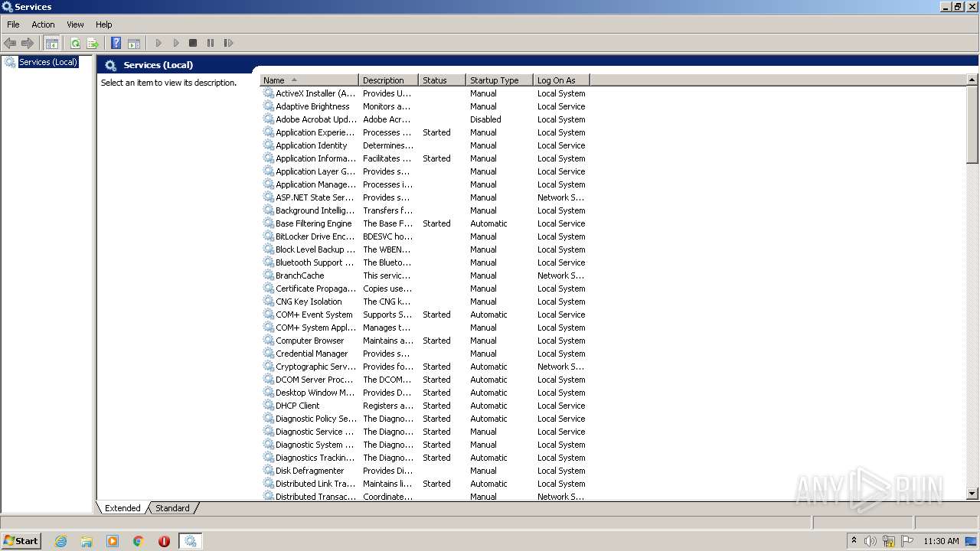Refresh the services list
This screenshot has width=980, height=551.
75,44
